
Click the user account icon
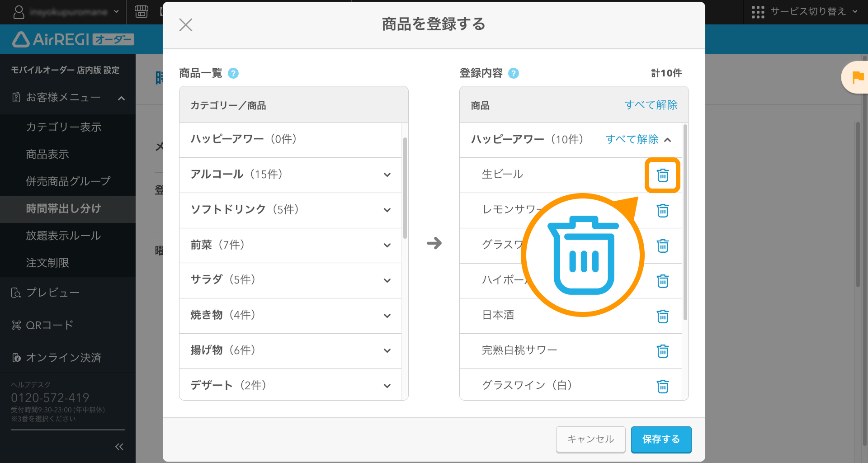[19, 12]
